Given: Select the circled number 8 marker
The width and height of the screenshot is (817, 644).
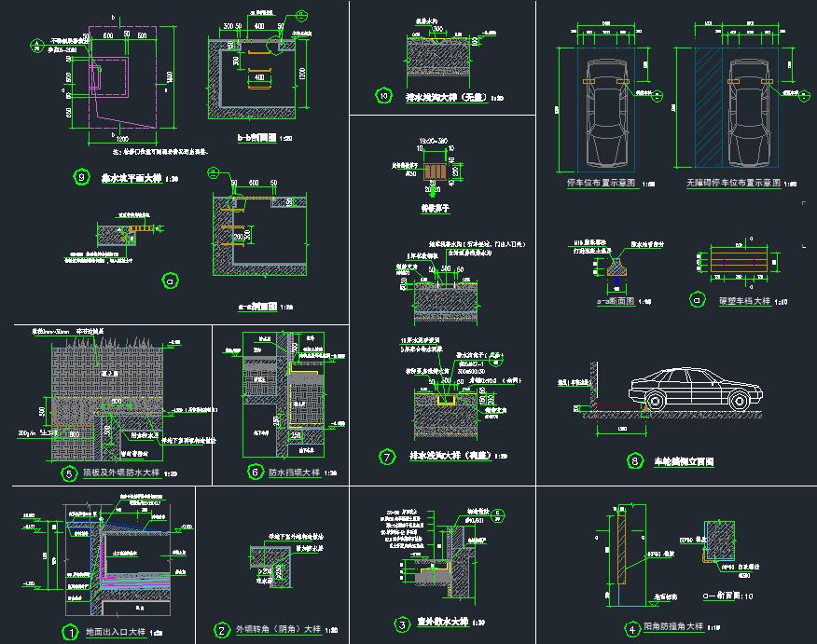Looking at the screenshot, I should click(636, 460).
